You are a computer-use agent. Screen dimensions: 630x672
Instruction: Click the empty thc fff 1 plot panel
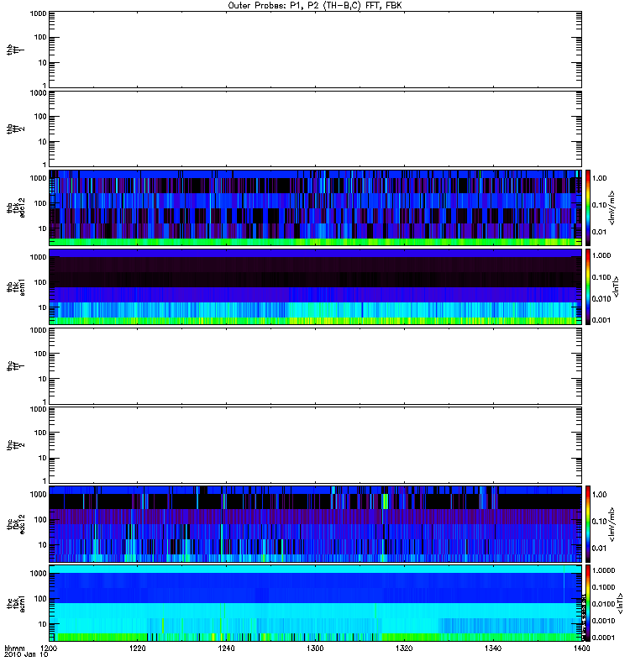316,366
